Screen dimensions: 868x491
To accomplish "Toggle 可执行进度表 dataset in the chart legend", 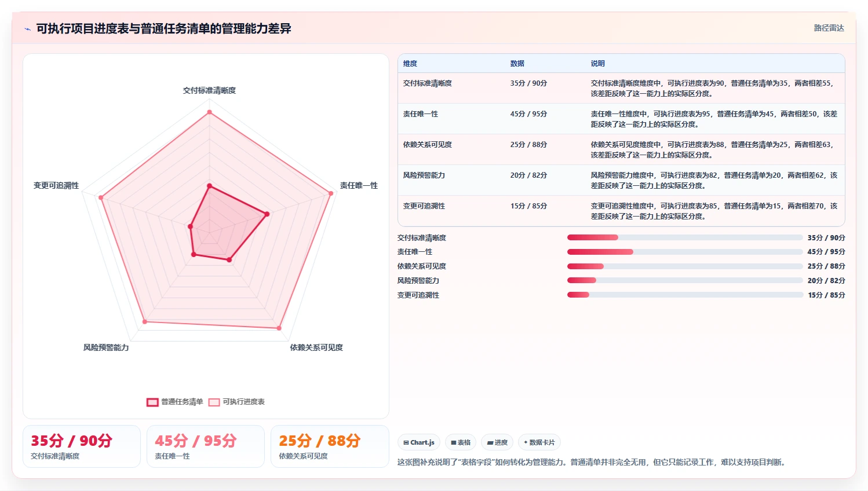I will [236, 402].
